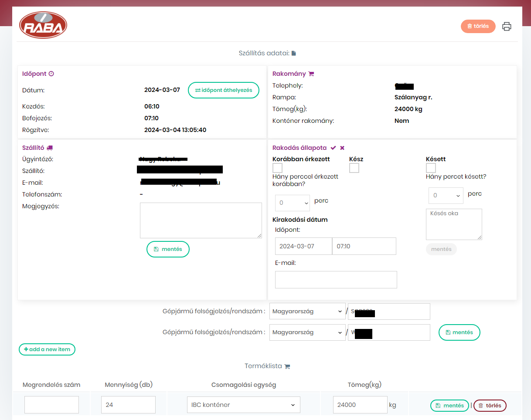Click the grey mentés button under Késés oka
531x420 pixels.
tap(441, 249)
